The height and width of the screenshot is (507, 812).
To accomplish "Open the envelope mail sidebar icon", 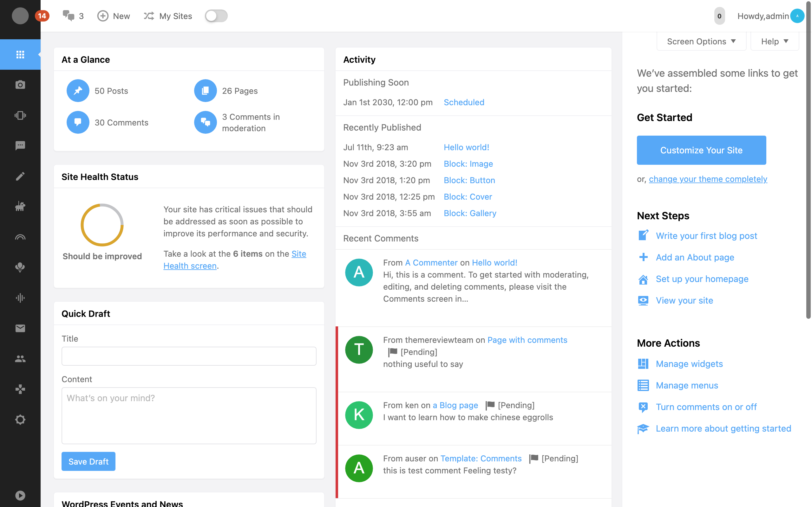I will [20, 328].
